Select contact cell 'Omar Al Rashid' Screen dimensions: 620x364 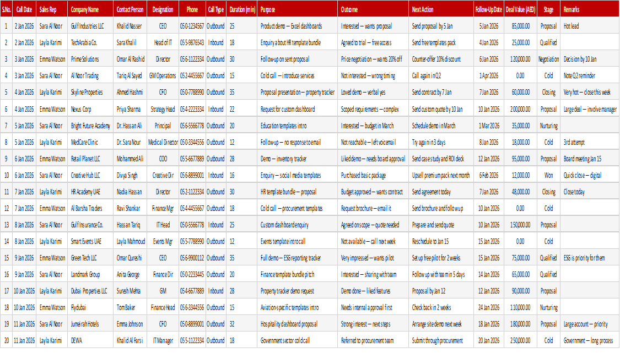[131, 59]
